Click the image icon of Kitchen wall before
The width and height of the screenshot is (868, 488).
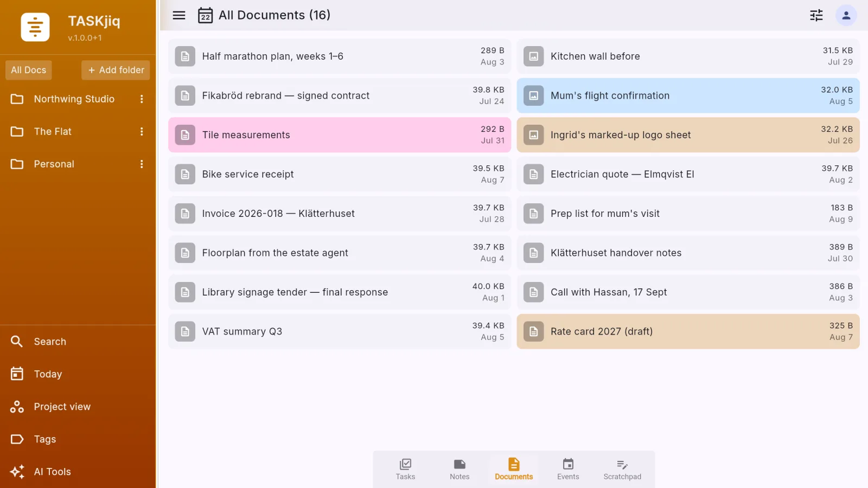point(534,56)
